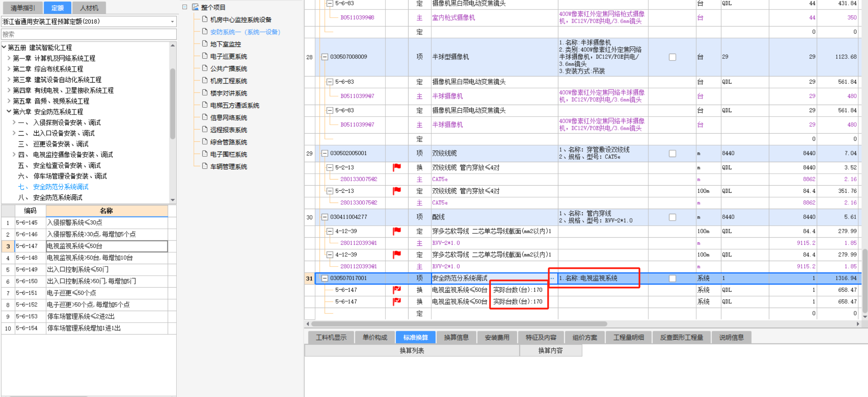Click document icon next to 车辆管理系统
868x397 pixels.
point(205,166)
